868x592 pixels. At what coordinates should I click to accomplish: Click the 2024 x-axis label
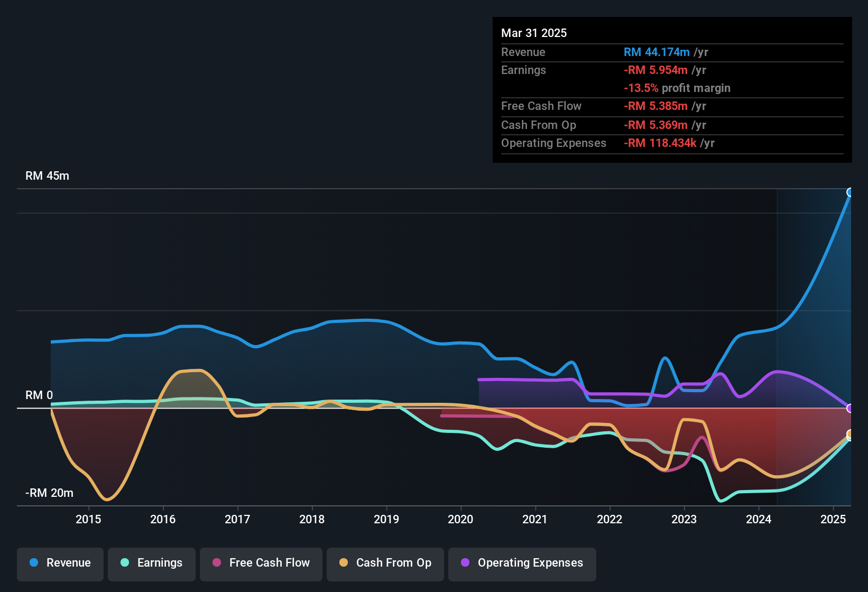[x=759, y=519]
